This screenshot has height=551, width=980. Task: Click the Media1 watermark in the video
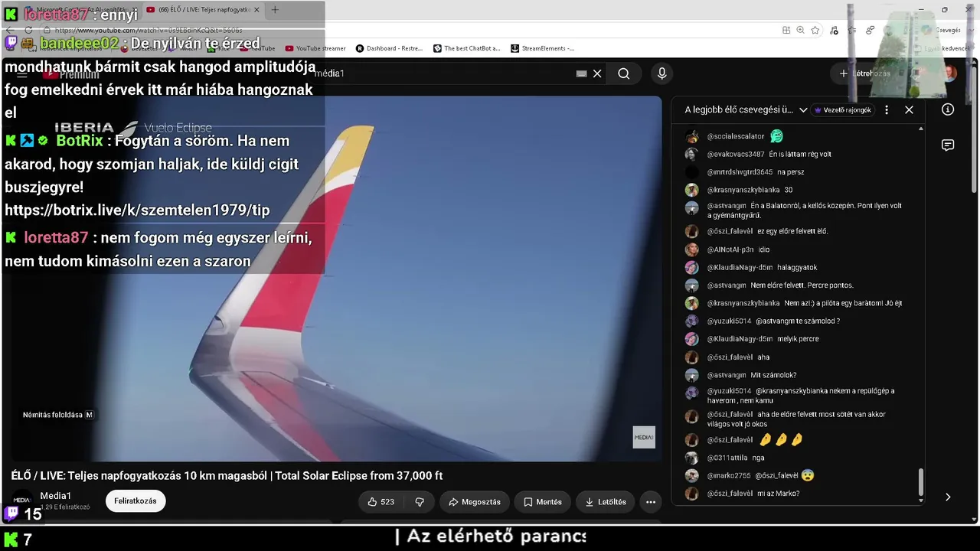(644, 437)
